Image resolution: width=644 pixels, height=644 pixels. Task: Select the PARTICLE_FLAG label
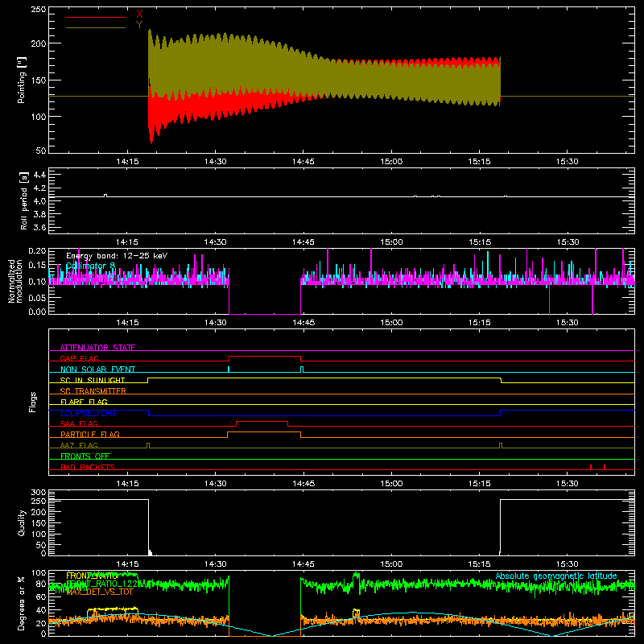click(90, 434)
